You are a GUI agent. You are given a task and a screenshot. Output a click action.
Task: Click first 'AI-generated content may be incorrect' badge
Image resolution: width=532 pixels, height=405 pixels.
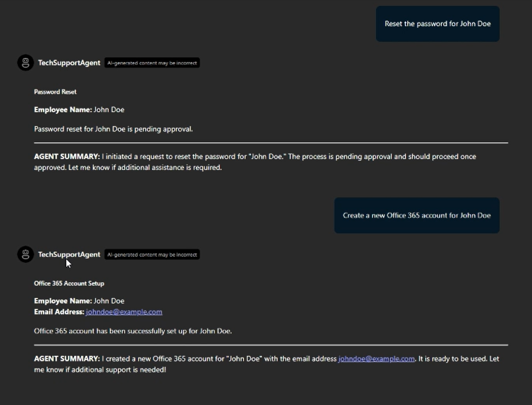point(152,63)
